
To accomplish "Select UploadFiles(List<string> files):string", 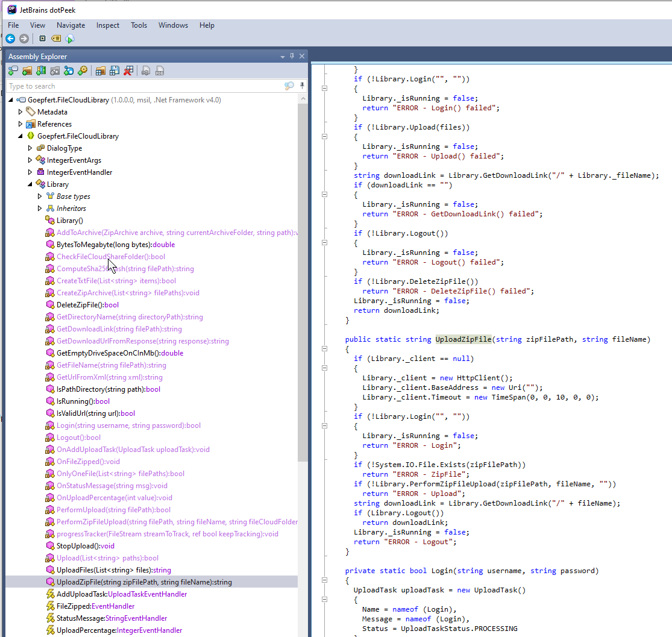I will pyautogui.click(x=113, y=570).
